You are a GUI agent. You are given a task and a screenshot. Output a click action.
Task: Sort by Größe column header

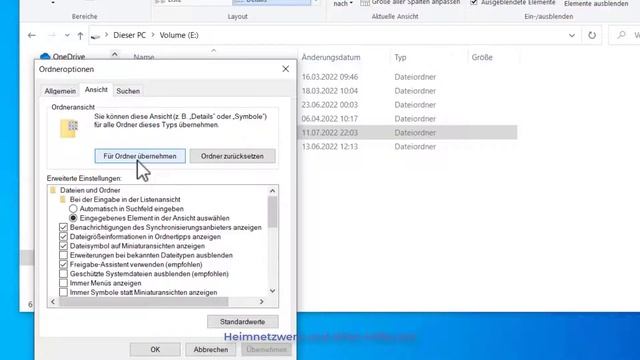[x=482, y=57]
